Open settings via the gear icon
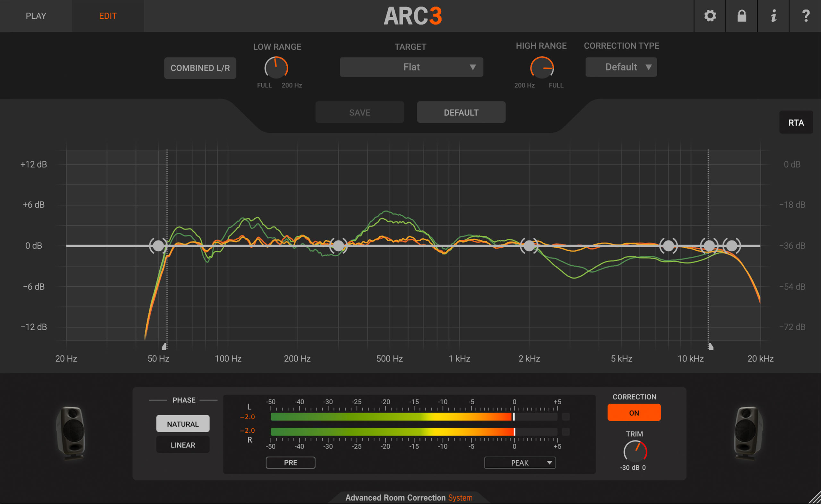This screenshot has height=504, width=821. [710, 16]
